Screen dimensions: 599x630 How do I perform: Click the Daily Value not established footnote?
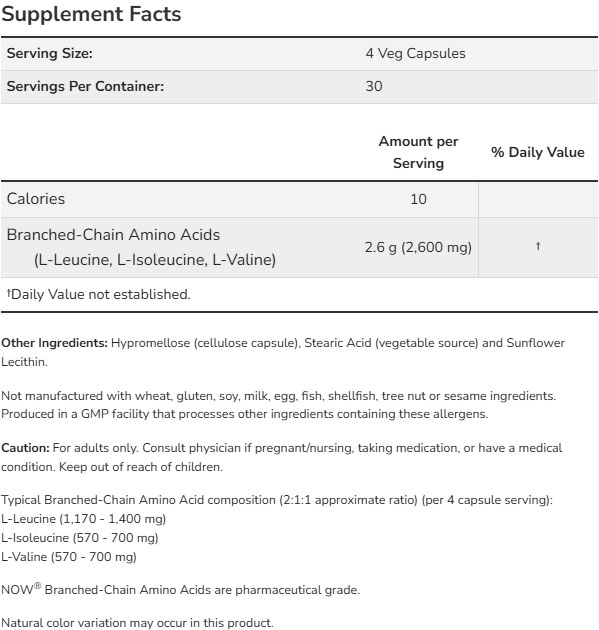98,294
